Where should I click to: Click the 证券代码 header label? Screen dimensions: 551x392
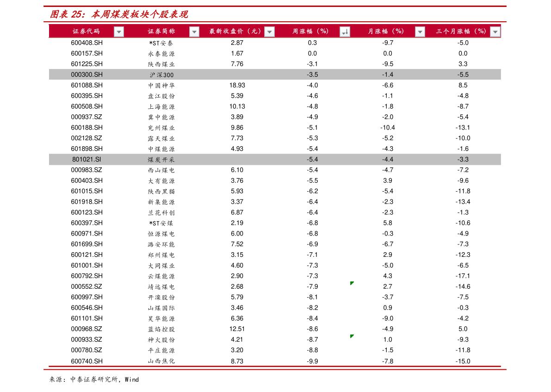(x=86, y=31)
